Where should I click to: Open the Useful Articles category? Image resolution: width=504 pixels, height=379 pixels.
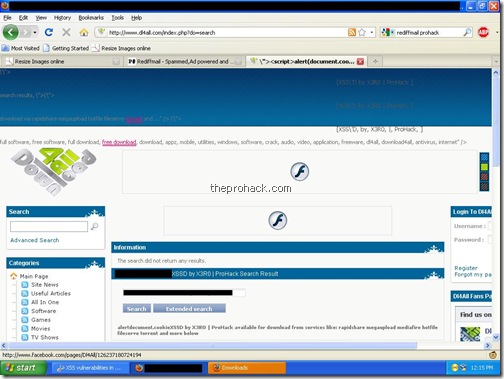coord(51,293)
